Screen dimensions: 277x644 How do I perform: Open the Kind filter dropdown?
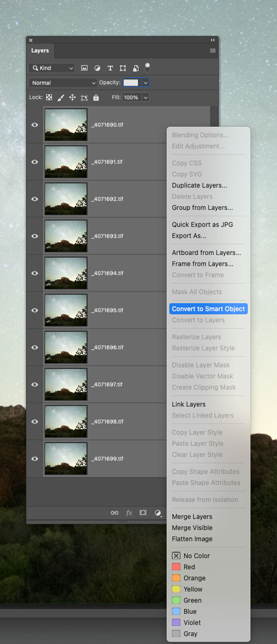point(52,68)
